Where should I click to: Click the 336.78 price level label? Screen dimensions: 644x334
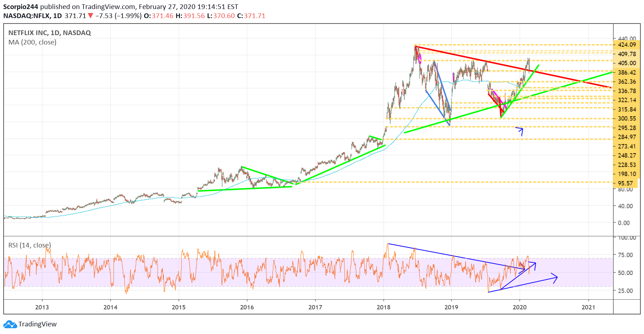tap(627, 91)
